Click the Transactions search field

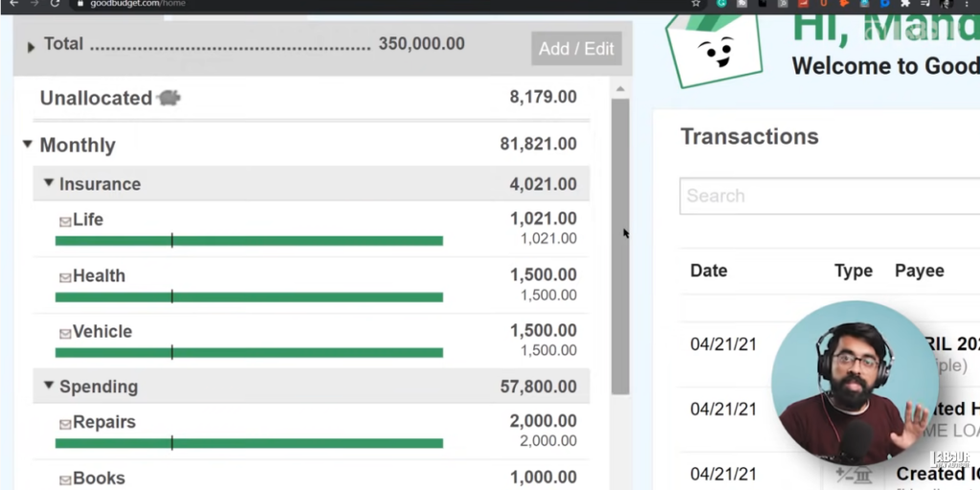tap(830, 195)
